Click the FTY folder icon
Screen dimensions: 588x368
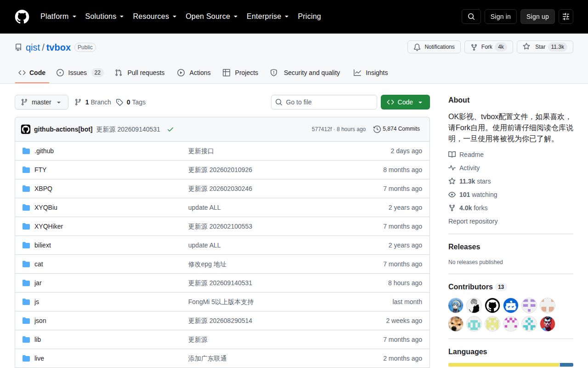(x=26, y=170)
